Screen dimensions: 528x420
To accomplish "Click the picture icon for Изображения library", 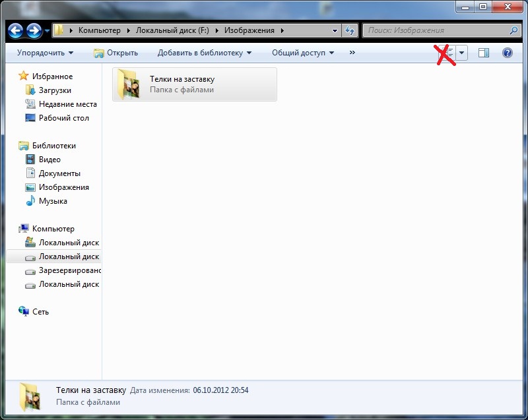I will click(30, 187).
